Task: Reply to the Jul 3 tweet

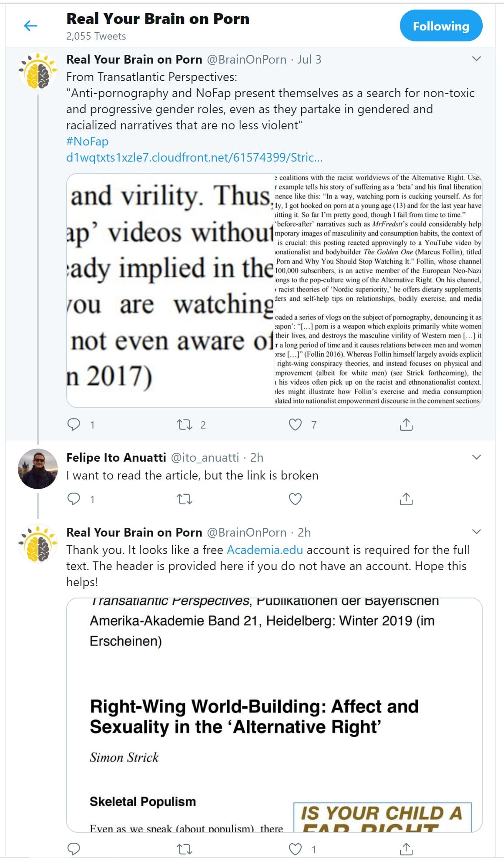Action: click(74, 424)
